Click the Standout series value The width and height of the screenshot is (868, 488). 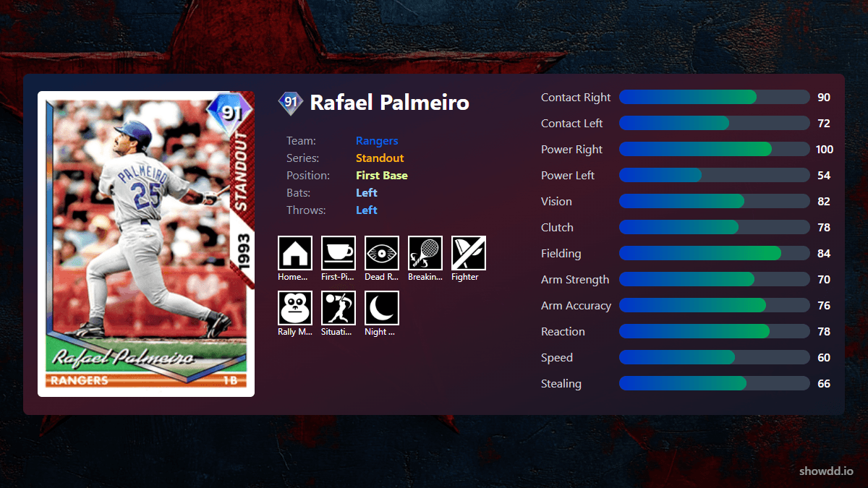click(380, 158)
